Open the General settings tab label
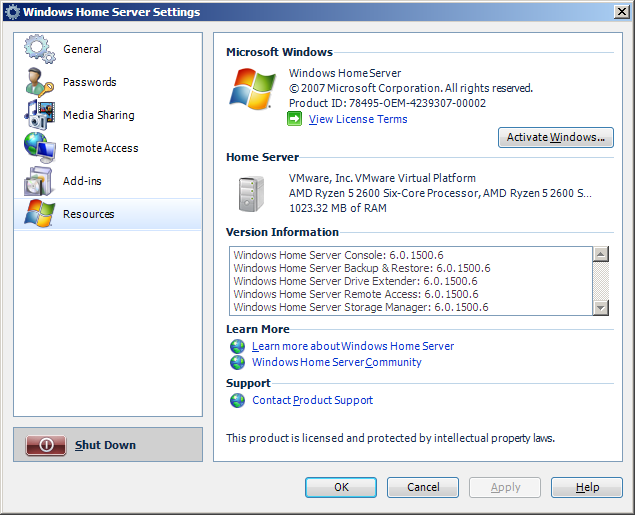Image resolution: width=635 pixels, height=515 pixels. 82,49
